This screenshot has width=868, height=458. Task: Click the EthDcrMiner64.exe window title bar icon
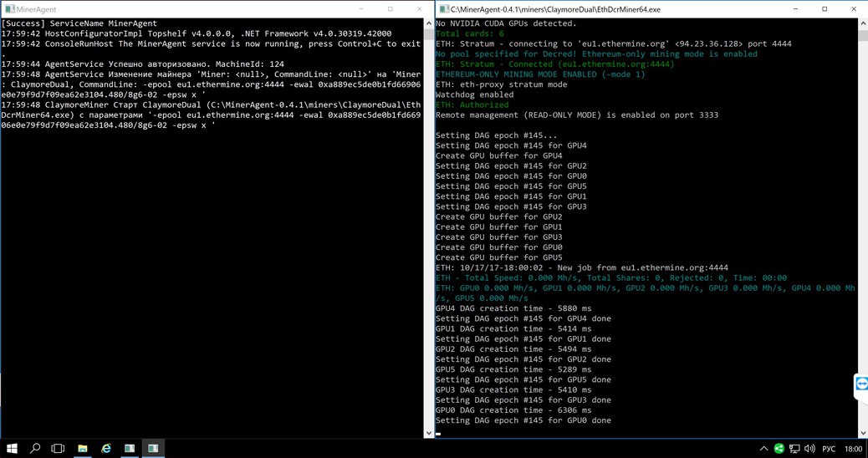(443, 9)
